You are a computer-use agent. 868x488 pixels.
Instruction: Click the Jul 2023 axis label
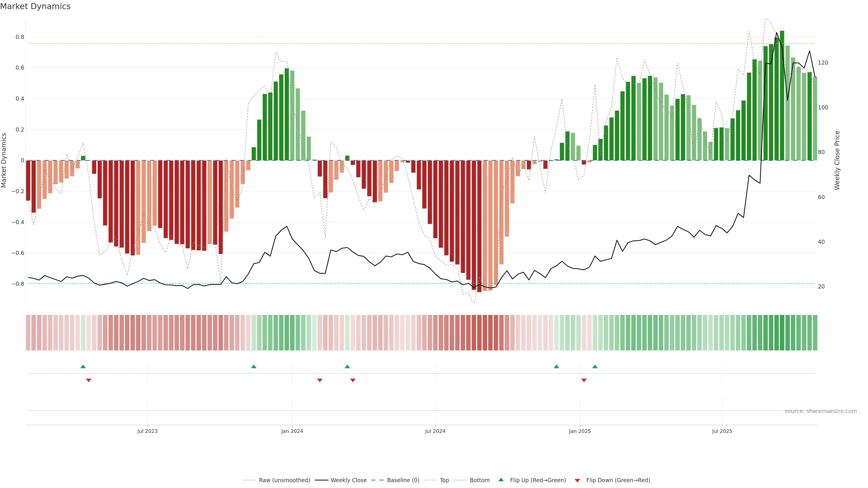(x=147, y=431)
